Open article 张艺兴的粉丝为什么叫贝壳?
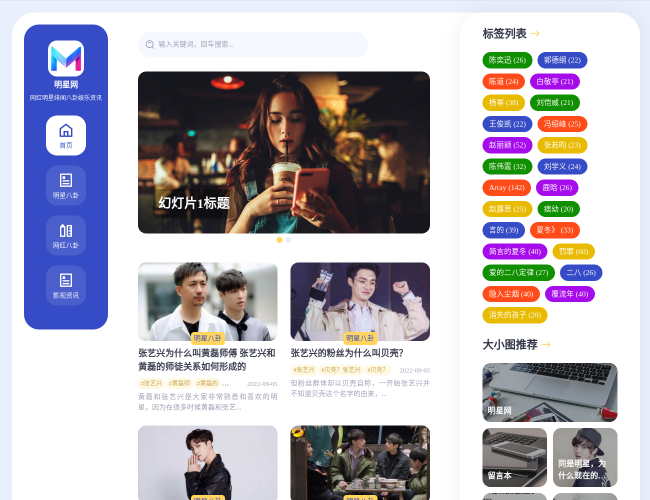Screen dimensions: 650x500 [347, 353]
